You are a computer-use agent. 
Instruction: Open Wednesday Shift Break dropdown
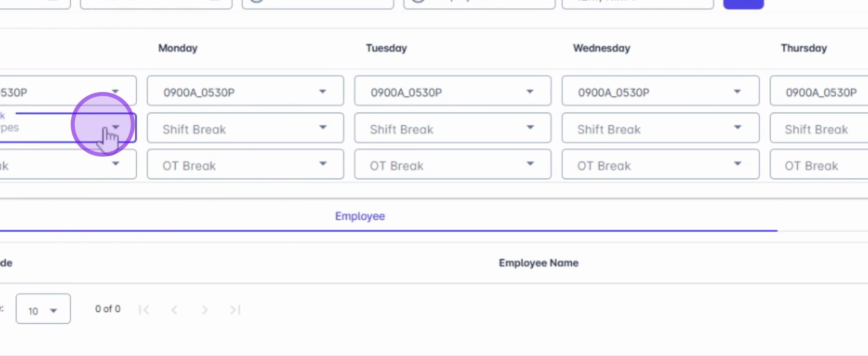click(660, 128)
